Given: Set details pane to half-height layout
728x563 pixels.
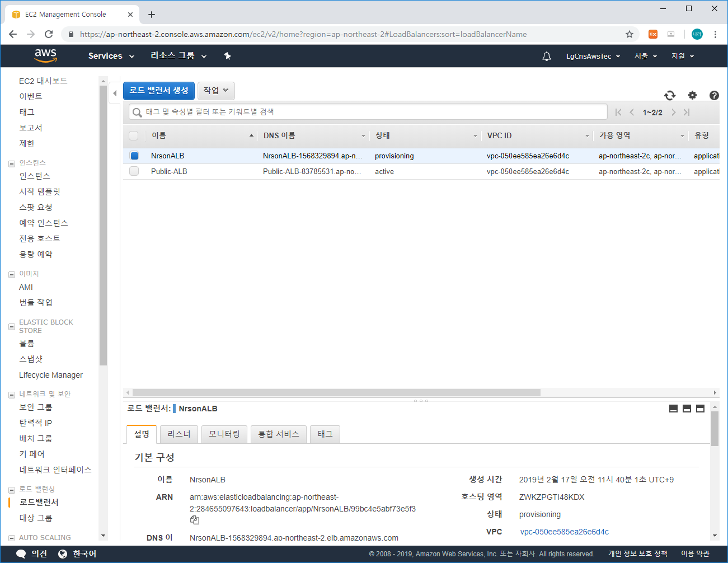Looking at the screenshot, I should click(687, 409).
